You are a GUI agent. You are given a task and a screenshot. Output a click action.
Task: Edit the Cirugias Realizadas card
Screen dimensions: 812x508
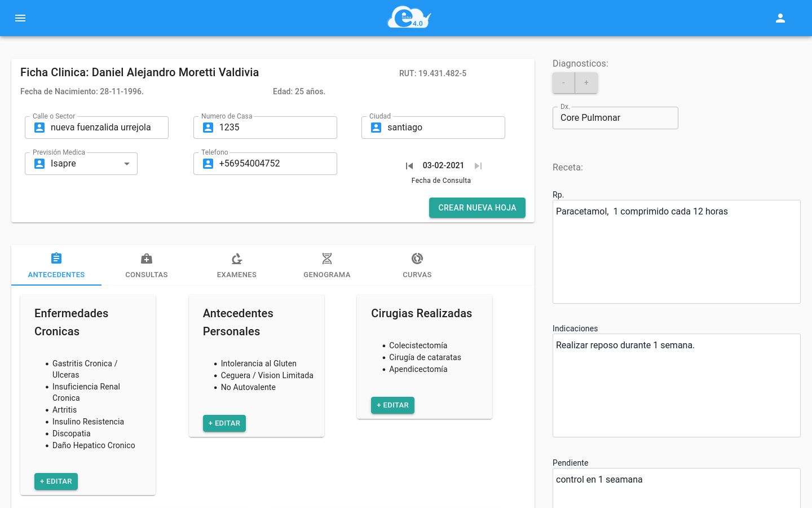coord(392,405)
